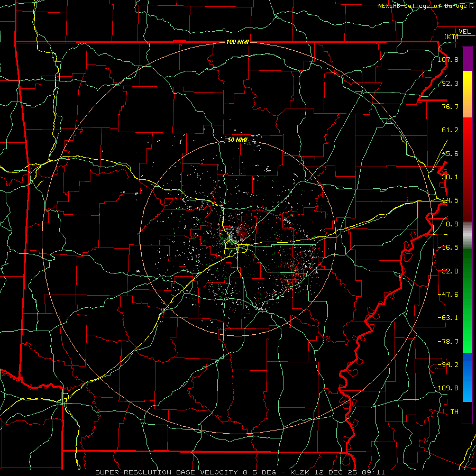Click the 107.8 legend value
The image size is (476, 476).
(448, 59)
